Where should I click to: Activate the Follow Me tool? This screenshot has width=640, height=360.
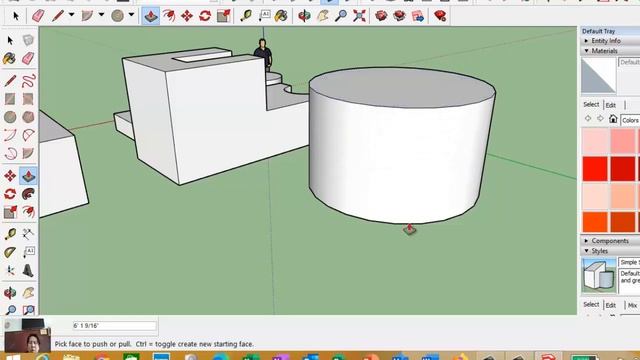click(x=28, y=194)
